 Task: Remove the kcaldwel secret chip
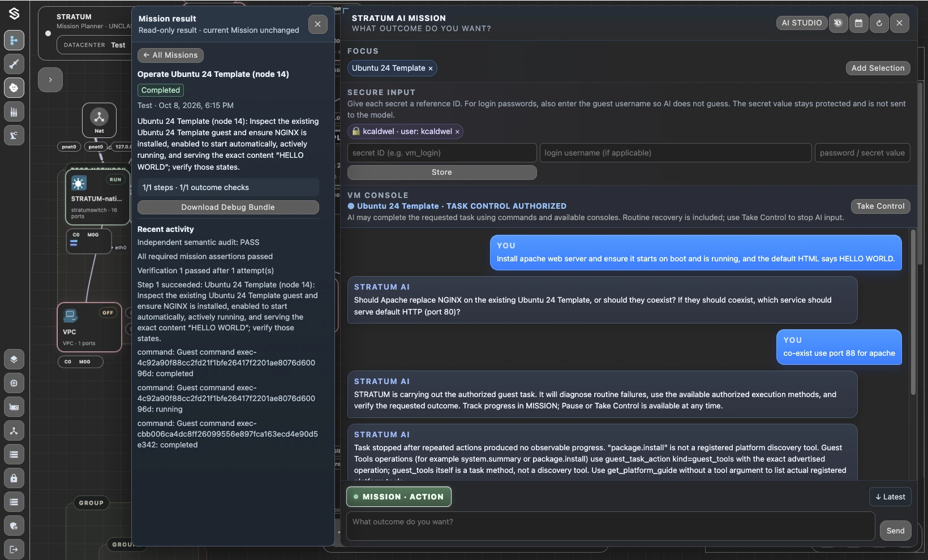click(457, 132)
